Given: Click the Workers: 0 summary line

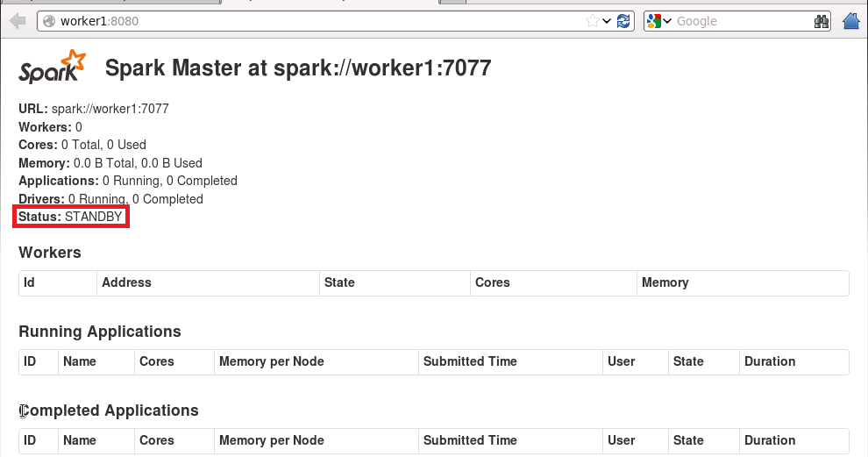Looking at the screenshot, I should (50, 127).
